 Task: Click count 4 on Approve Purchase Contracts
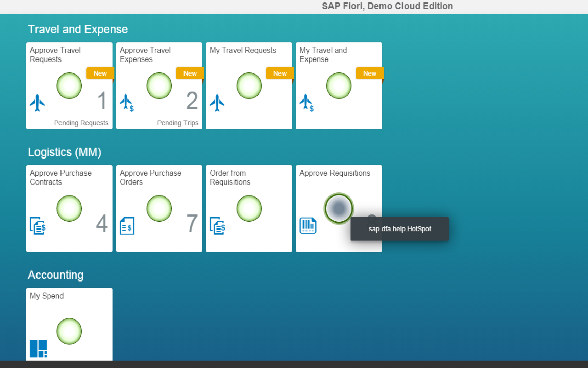click(x=102, y=224)
